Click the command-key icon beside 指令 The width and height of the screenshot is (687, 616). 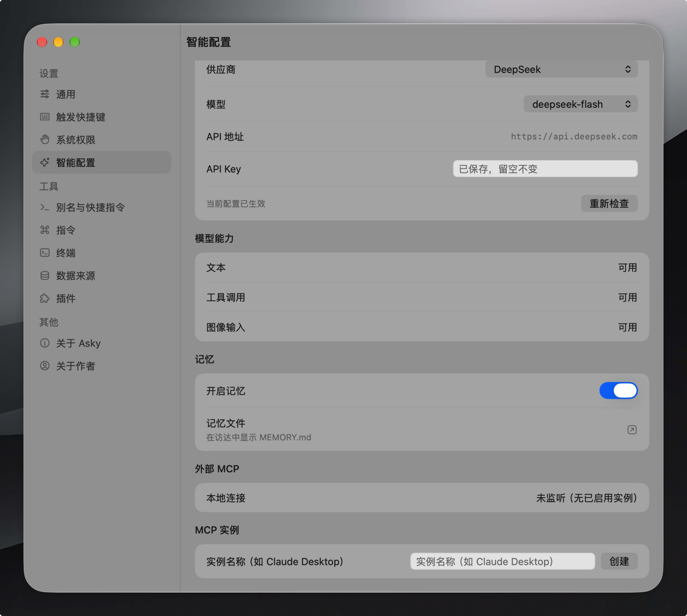point(45,230)
